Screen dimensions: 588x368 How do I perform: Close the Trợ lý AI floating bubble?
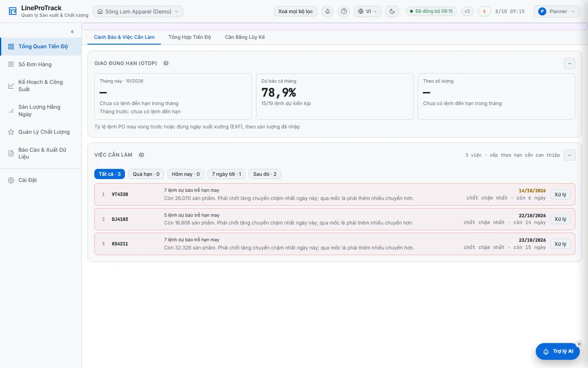pyautogui.click(x=579, y=344)
